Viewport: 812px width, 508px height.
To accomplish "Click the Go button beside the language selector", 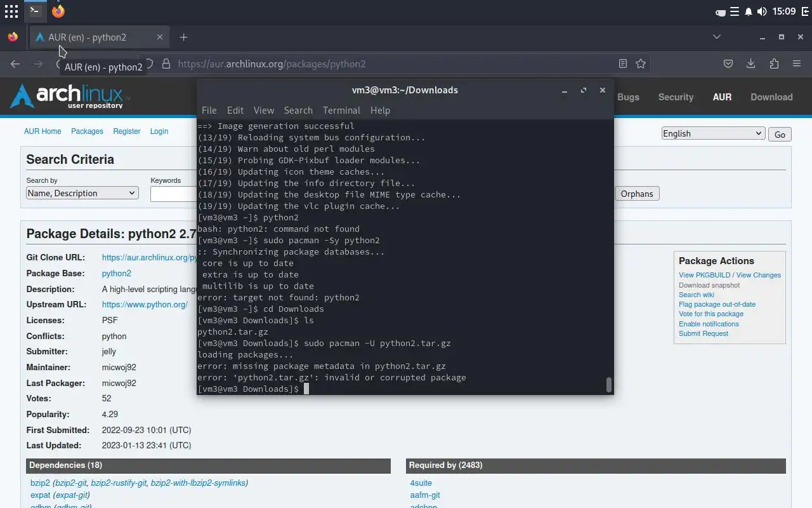I will coord(780,134).
